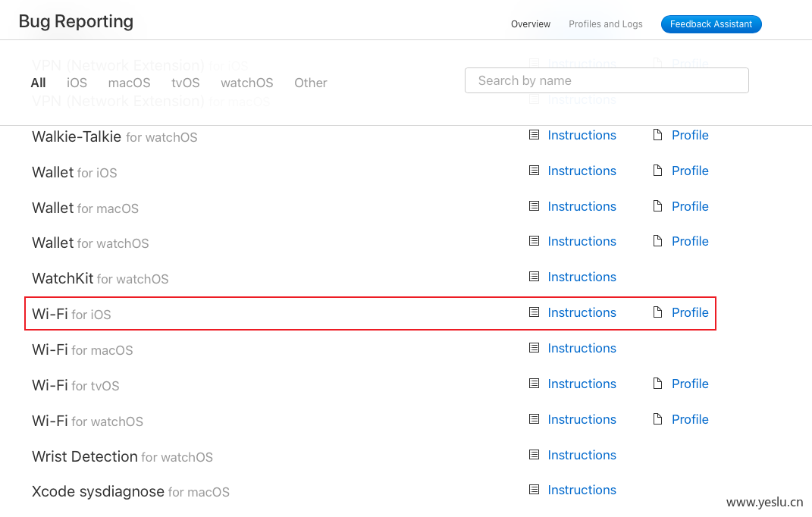Filter the list by iOS

tap(77, 83)
